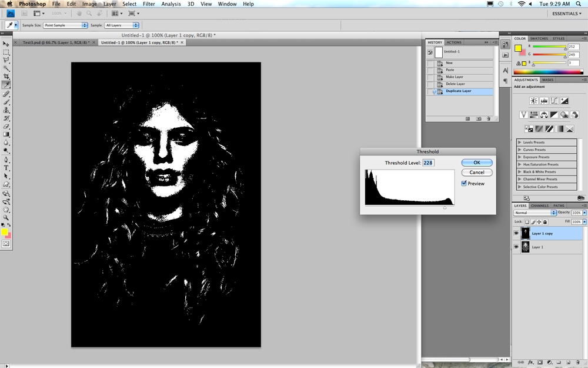Select the Eyedropper tool in the toolbox
588x368 pixels.
tap(6, 85)
